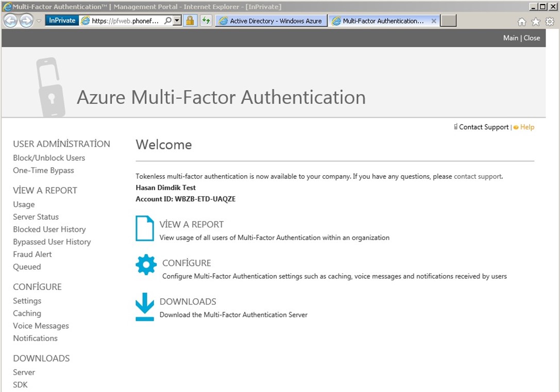This screenshot has width=560, height=392.
Task: Open Bypassed User History
Action: point(52,242)
